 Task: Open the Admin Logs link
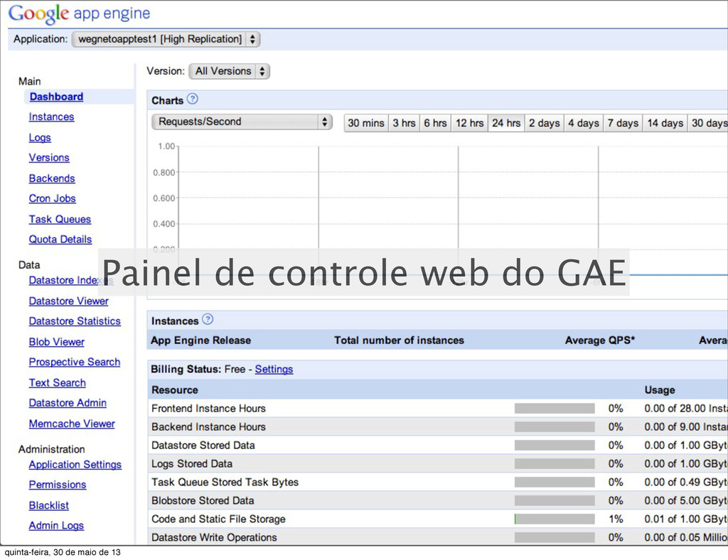point(56,525)
